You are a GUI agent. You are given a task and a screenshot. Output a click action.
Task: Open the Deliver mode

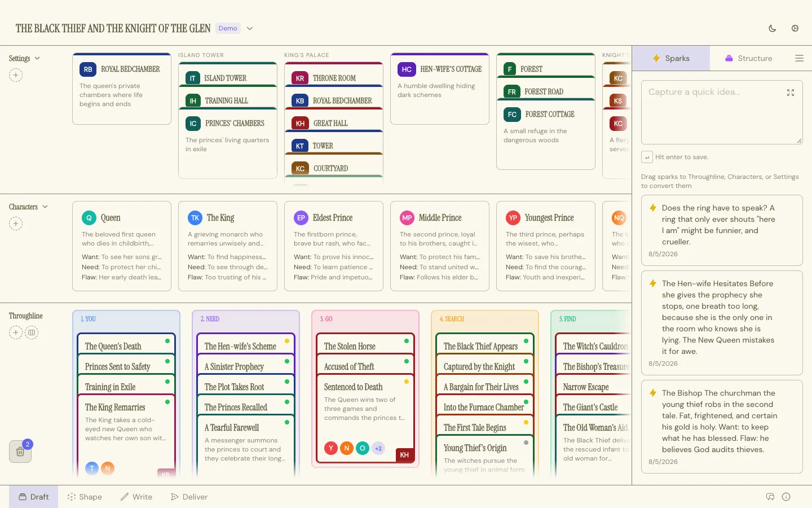click(x=189, y=497)
